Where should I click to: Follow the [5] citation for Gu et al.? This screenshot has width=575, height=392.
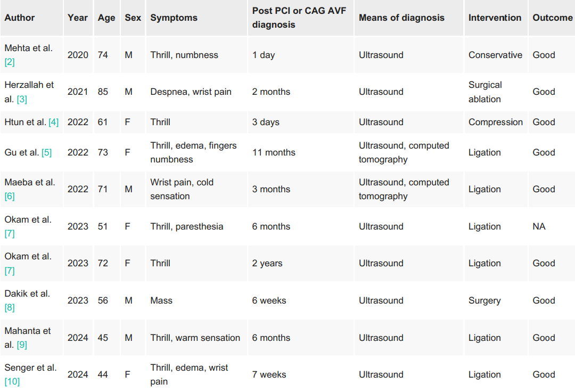47,152
